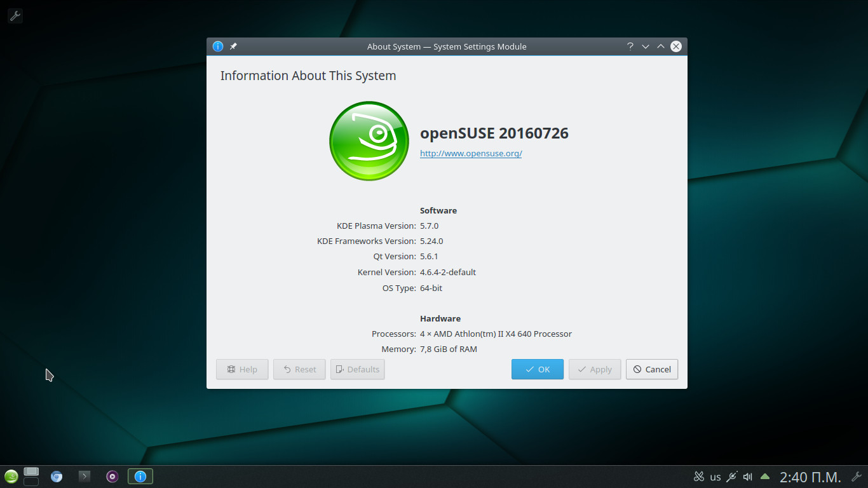Open the Konsole terminal from the taskbar
Viewport: 868px width, 488px height.
85,477
